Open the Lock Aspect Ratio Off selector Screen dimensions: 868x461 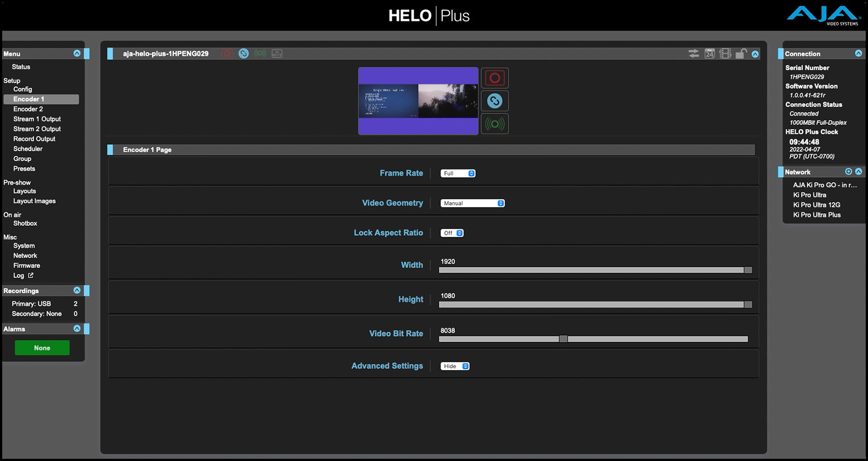tap(452, 233)
